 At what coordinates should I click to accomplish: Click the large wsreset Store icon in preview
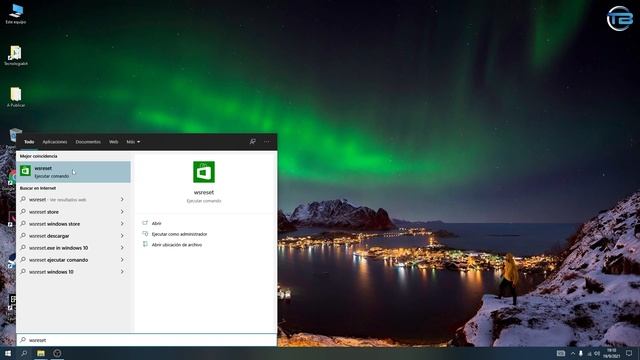204,172
